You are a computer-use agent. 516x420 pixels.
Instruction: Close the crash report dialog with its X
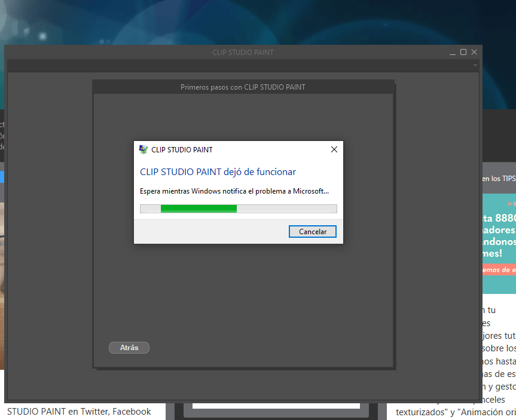334,149
